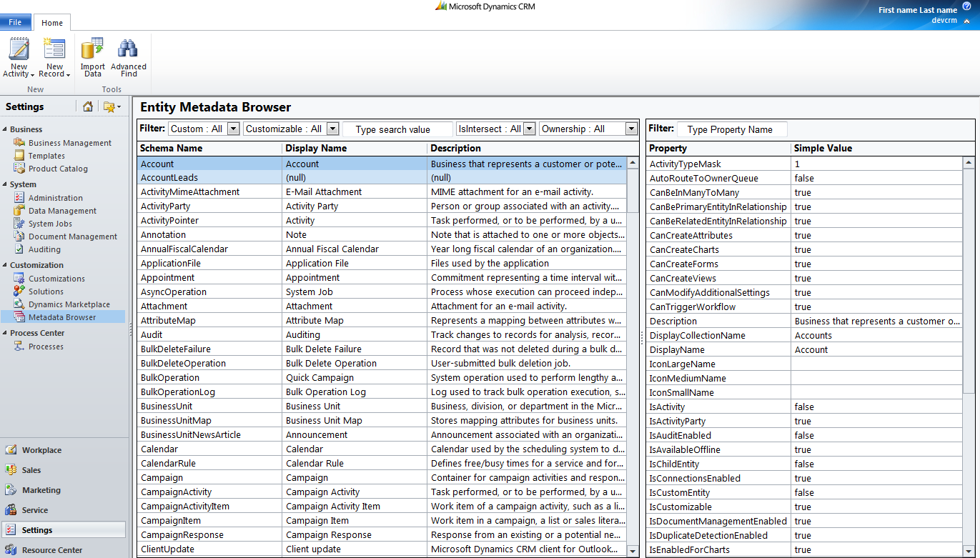Screen dimensions: 980x558
Task: Open Business Management settings
Action: pos(70,143)
